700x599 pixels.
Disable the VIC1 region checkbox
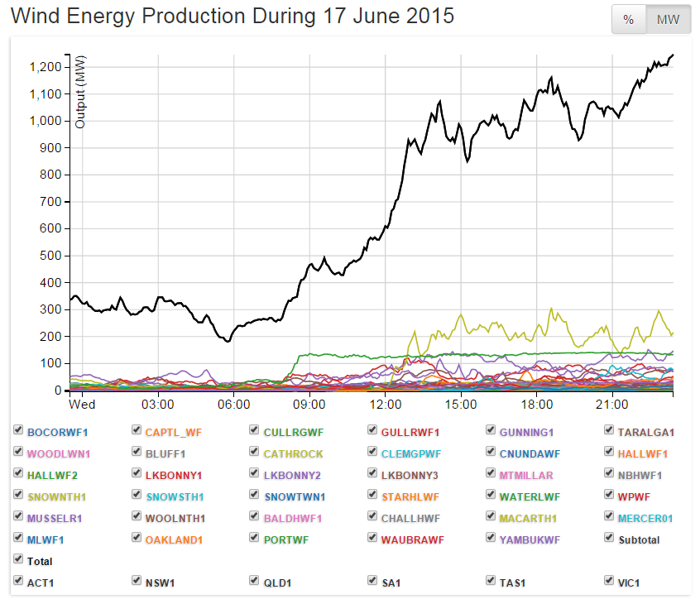pyautogui.click(x=610, y=582)
